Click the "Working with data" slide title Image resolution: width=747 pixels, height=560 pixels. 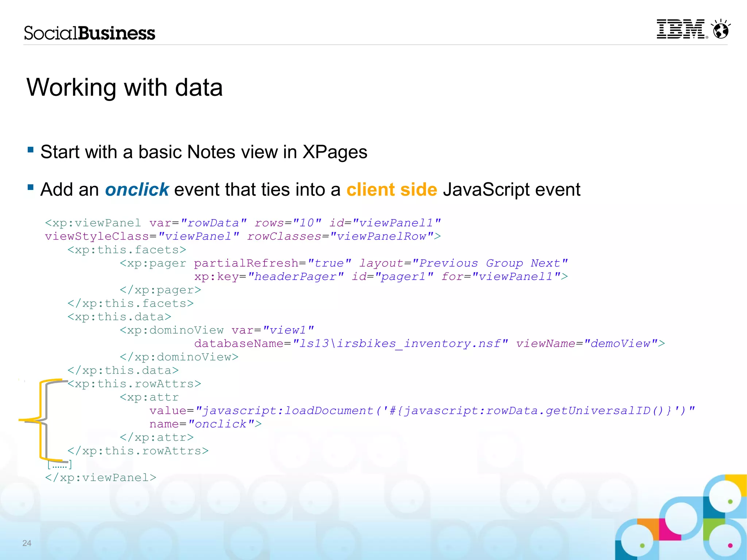coord(124,87)
